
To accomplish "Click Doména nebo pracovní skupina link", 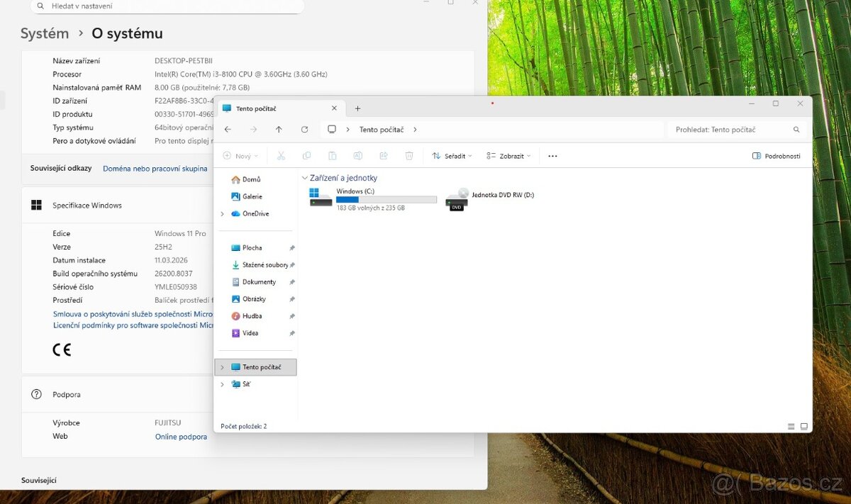I will click(155, 169).
